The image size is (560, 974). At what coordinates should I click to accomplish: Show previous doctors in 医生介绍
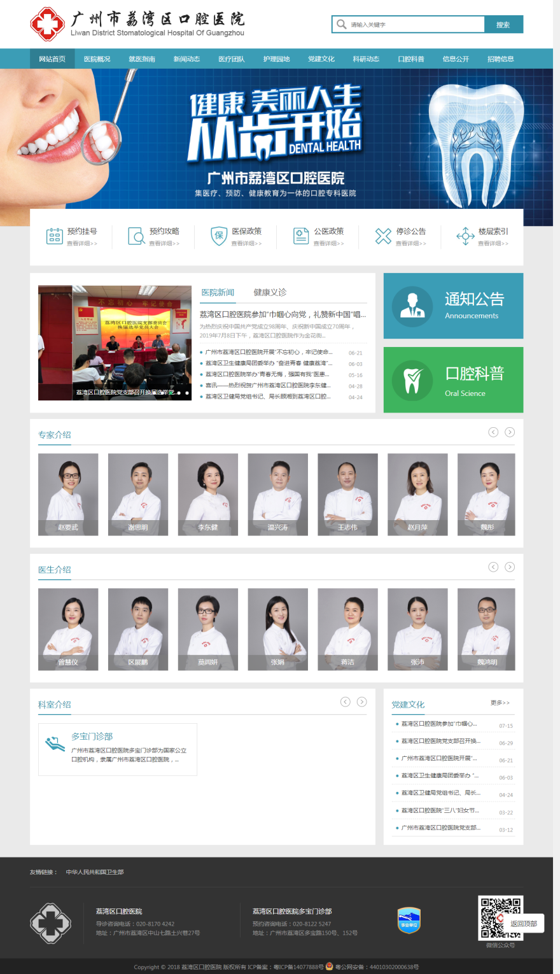[493, 567]
